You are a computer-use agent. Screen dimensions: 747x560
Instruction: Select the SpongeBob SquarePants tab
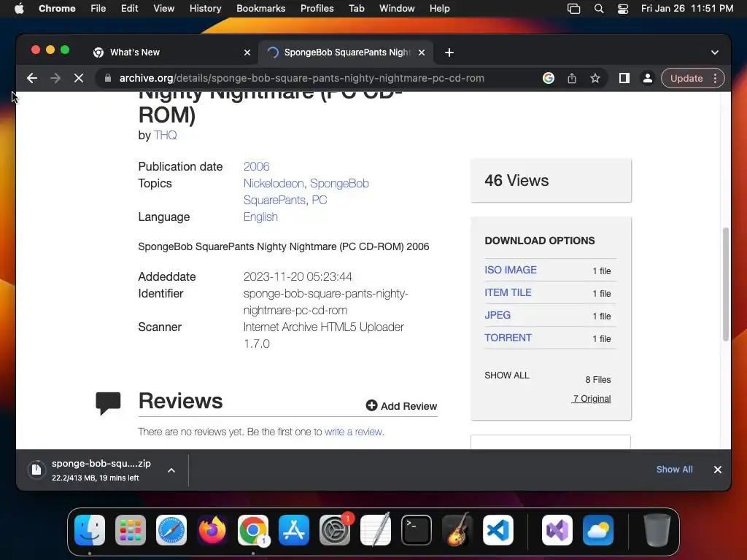pos(347,52)
